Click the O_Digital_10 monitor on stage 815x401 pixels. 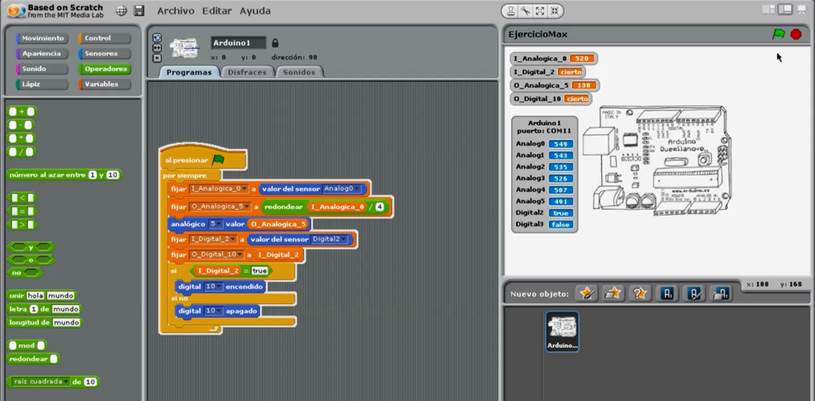(551, 98)
